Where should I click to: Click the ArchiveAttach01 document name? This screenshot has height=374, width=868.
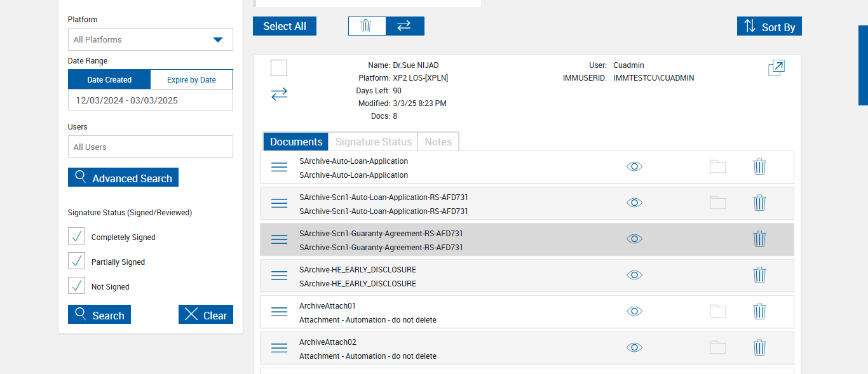(x=327, y=306)
